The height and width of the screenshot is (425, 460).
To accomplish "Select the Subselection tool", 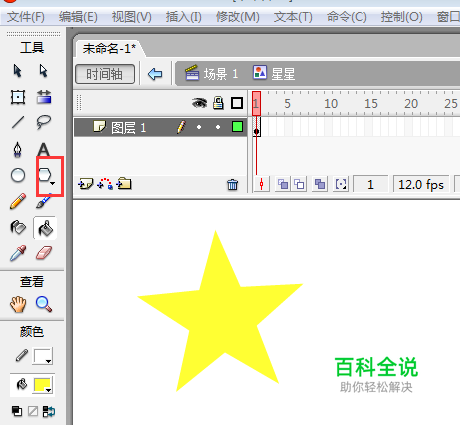I will tap(43, 71).
